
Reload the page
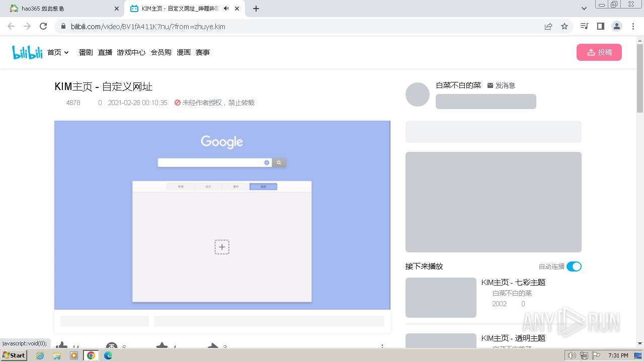43,26
